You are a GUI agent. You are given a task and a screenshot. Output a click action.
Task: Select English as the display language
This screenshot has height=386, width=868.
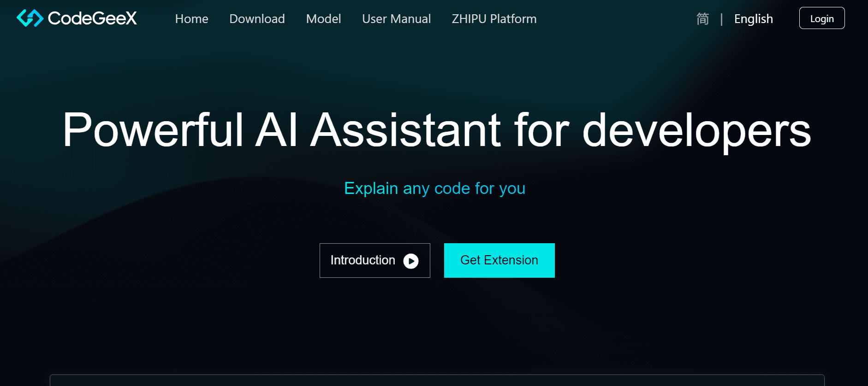coord(754,19)
